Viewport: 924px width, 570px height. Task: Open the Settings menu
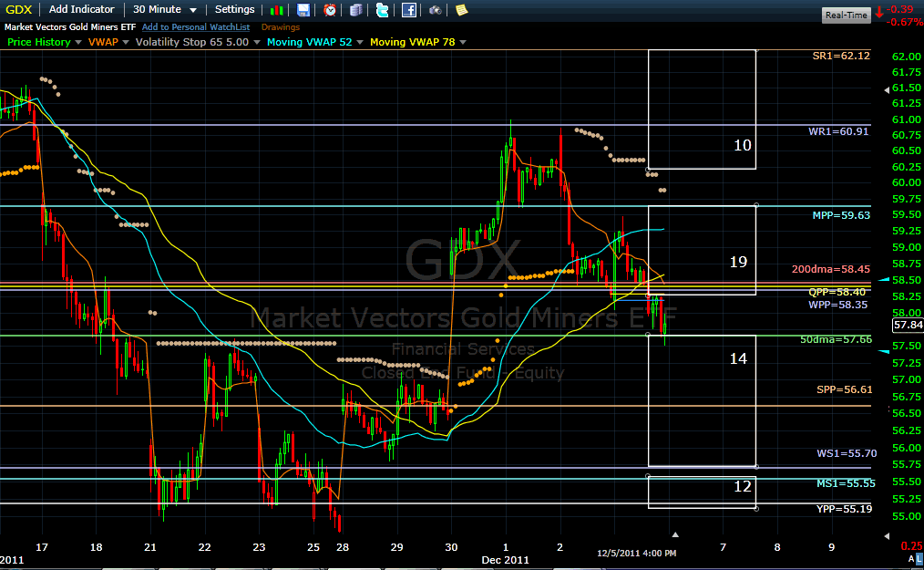click(x=234, y=9)
